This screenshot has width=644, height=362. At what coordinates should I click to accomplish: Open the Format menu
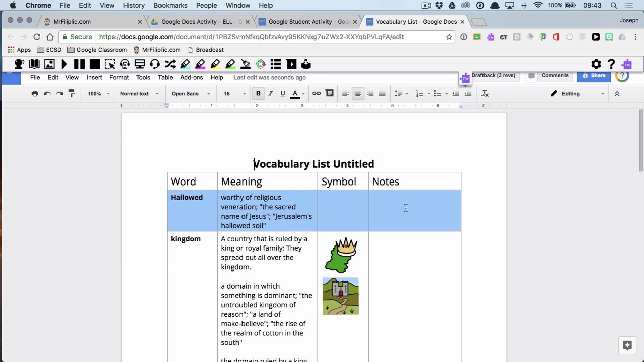pyautogui.click(x=119, y=77)
